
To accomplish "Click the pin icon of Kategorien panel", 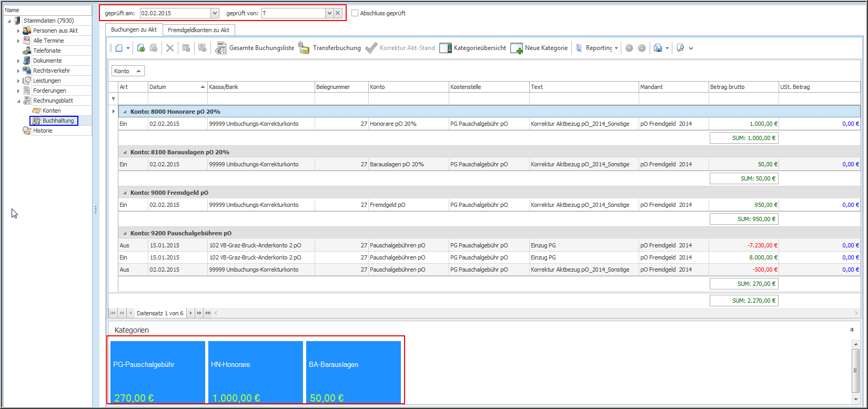I will [x=852, y=330].
